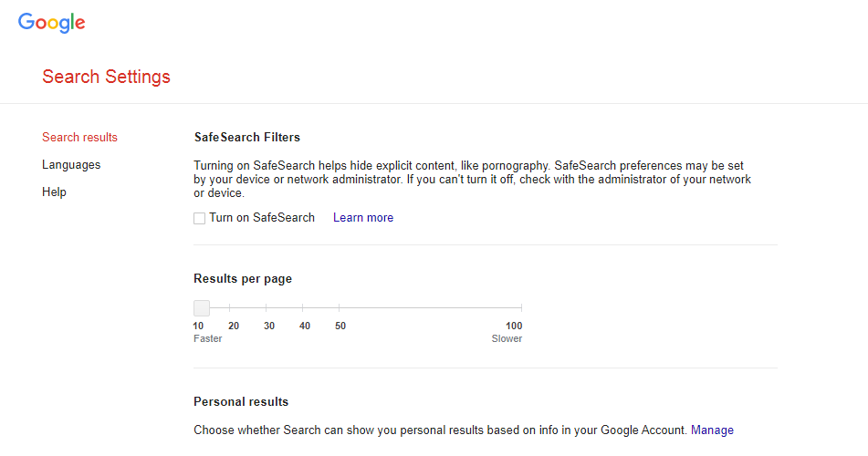
Task: Set results per page to 30
Action: 267,308
